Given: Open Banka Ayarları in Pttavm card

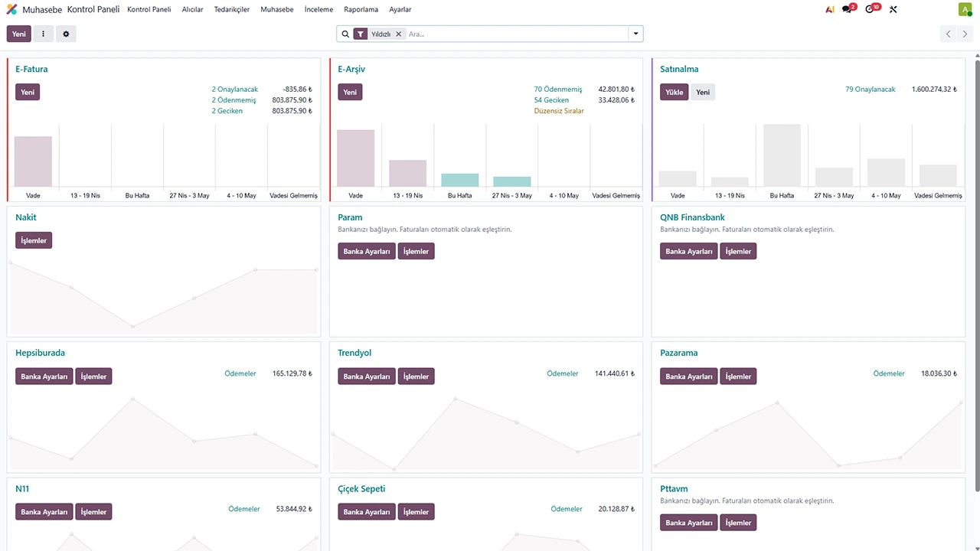Looking at the screenshot, I should pos(689,522).
